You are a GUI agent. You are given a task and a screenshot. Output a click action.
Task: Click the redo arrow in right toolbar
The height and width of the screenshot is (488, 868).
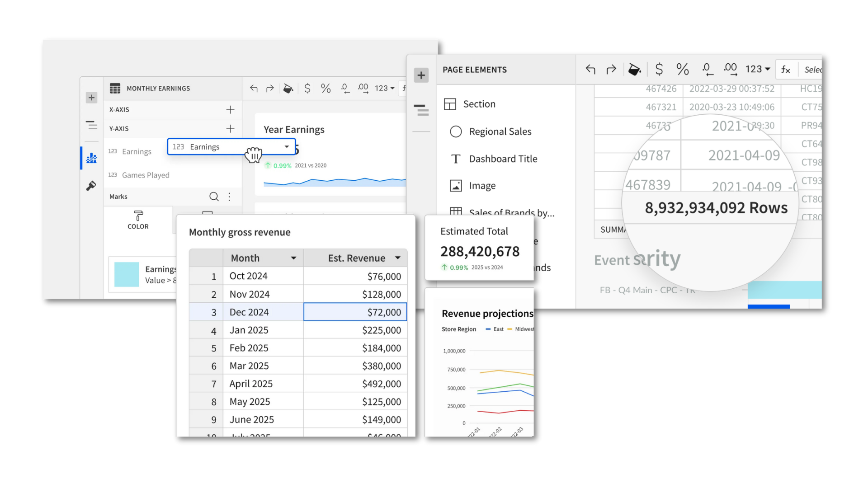pos(611,70)
